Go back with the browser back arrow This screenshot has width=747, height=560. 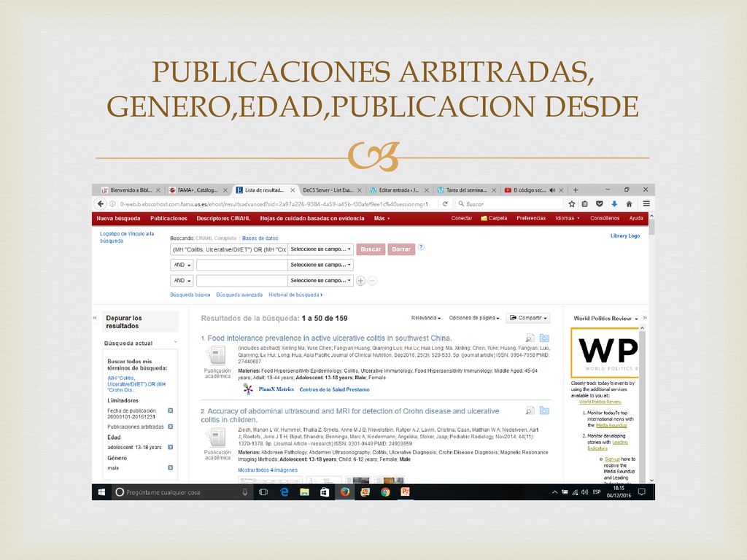tap(101, 204)
